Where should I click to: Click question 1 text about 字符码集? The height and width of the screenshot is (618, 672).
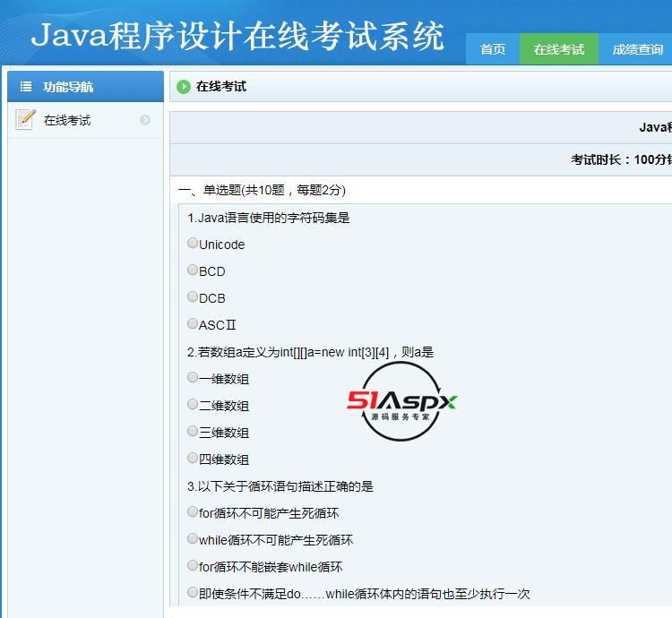pyautogui.click(x=268, y=218)
